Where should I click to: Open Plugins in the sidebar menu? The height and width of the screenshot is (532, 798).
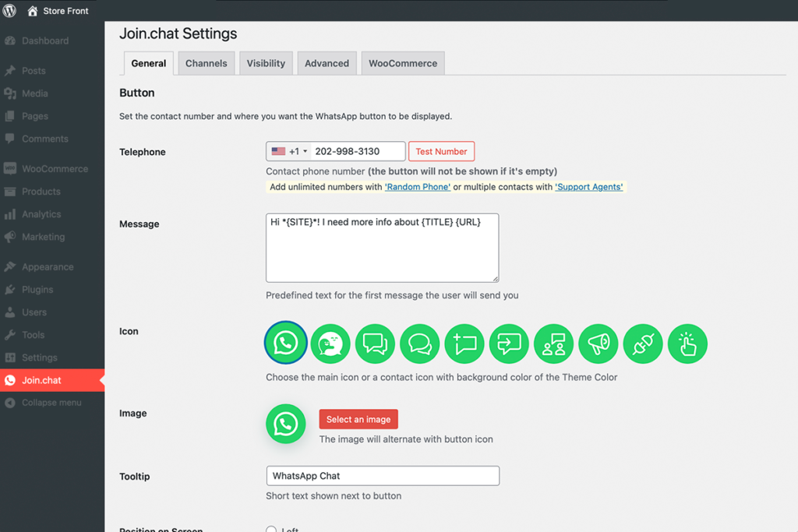click(37, 290)
